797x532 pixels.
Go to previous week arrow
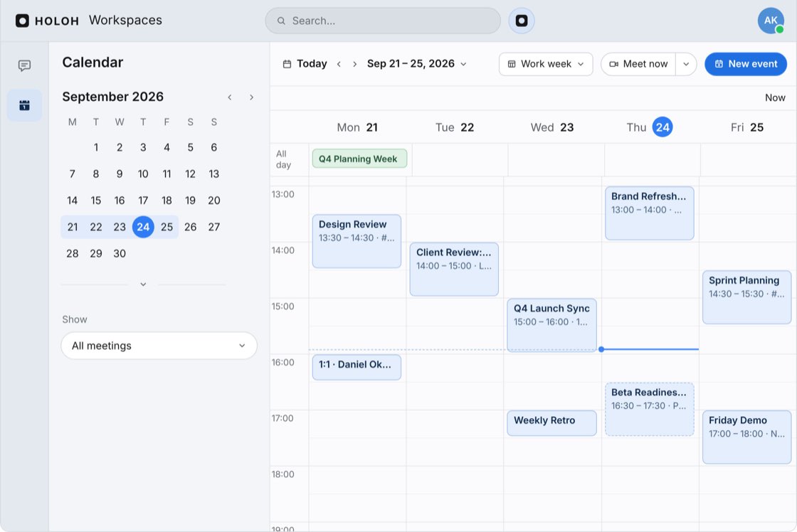point(339,64)
